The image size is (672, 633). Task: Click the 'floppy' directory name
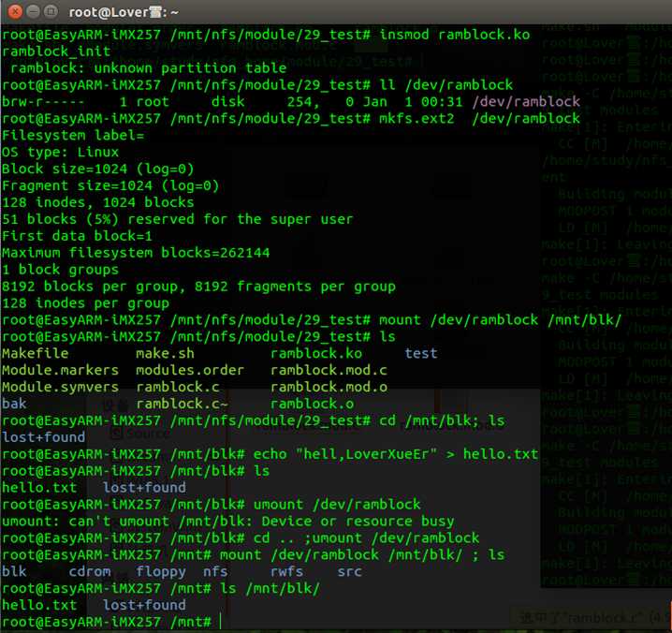pyautogui.click(x=161, y=572)
